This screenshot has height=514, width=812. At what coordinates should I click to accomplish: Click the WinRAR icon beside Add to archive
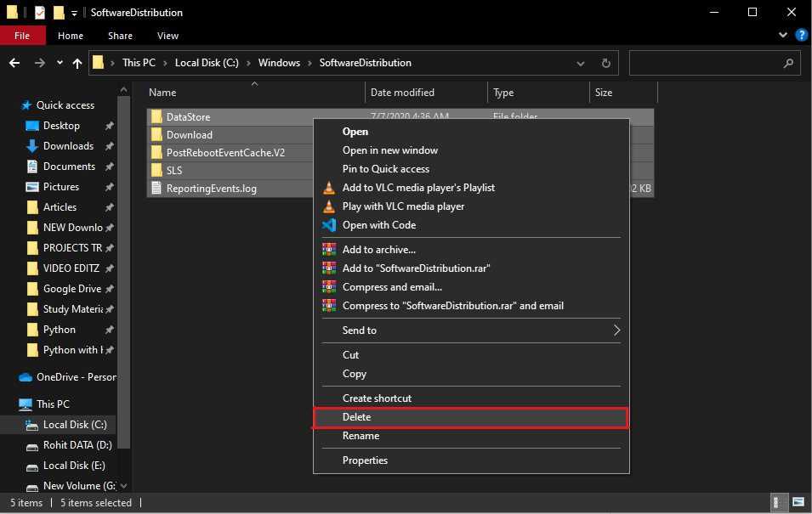[x=329, y=250]
